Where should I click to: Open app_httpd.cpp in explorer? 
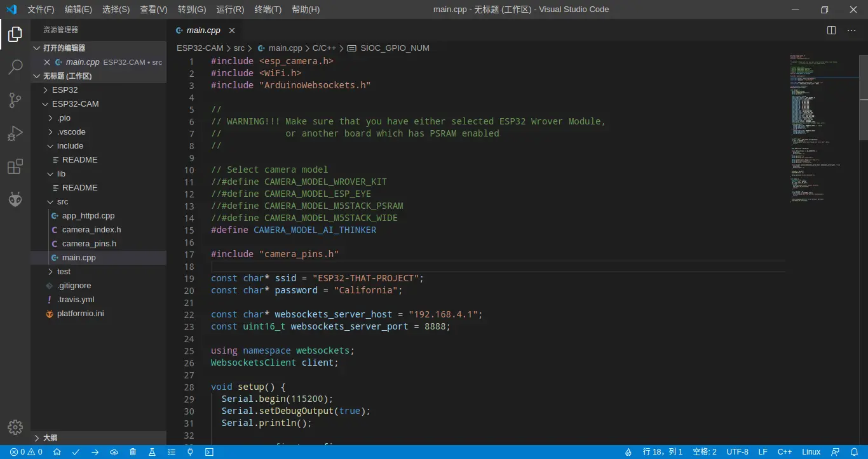[x=98, y=216]
